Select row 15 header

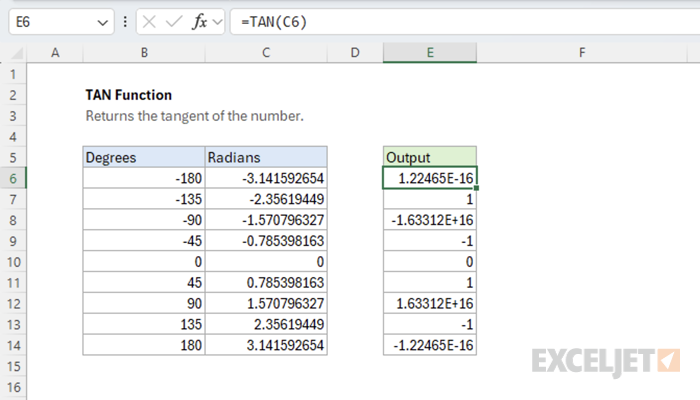tap(13, 367)
